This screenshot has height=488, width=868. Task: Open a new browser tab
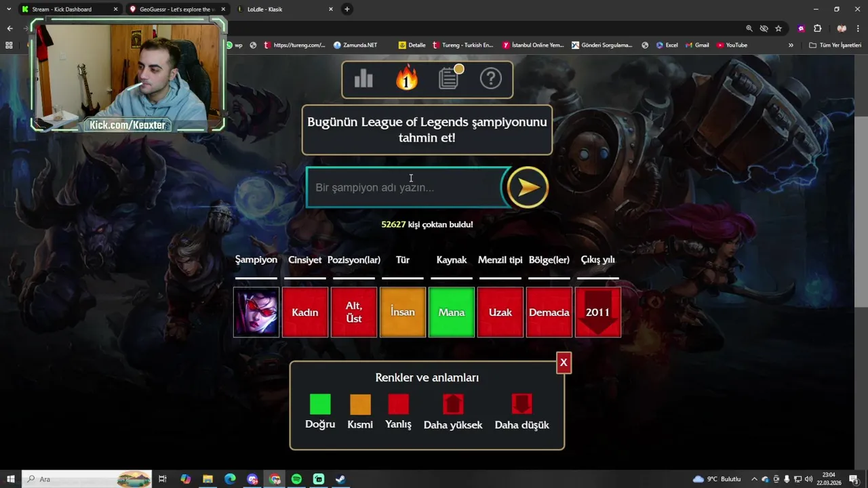347,9
